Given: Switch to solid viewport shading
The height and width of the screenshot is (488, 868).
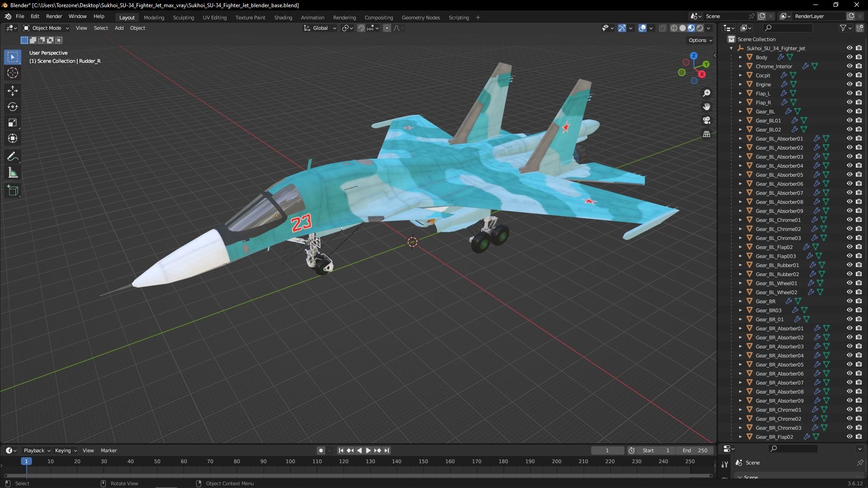Looking at the screenshot, I should pos(683,28).
